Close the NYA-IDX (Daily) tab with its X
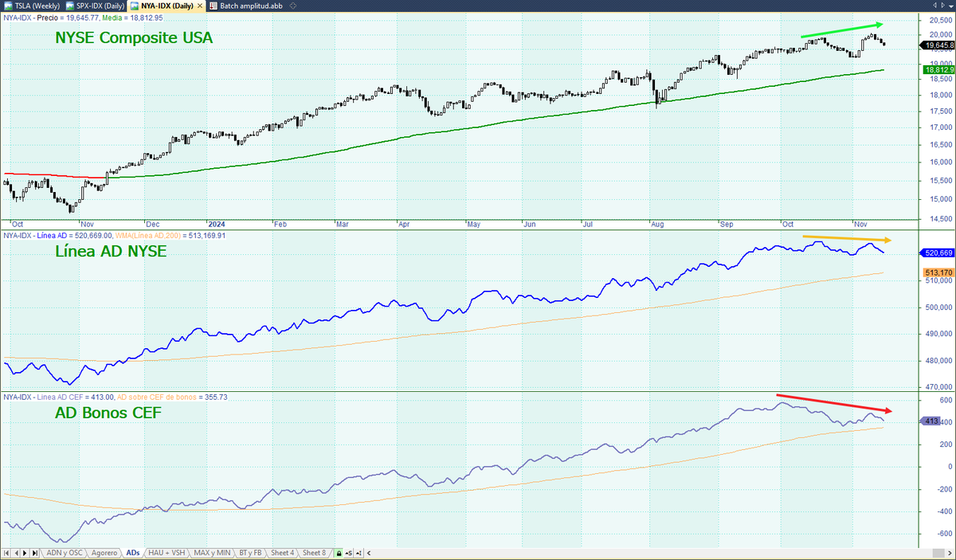 click(x=200, y=6)
